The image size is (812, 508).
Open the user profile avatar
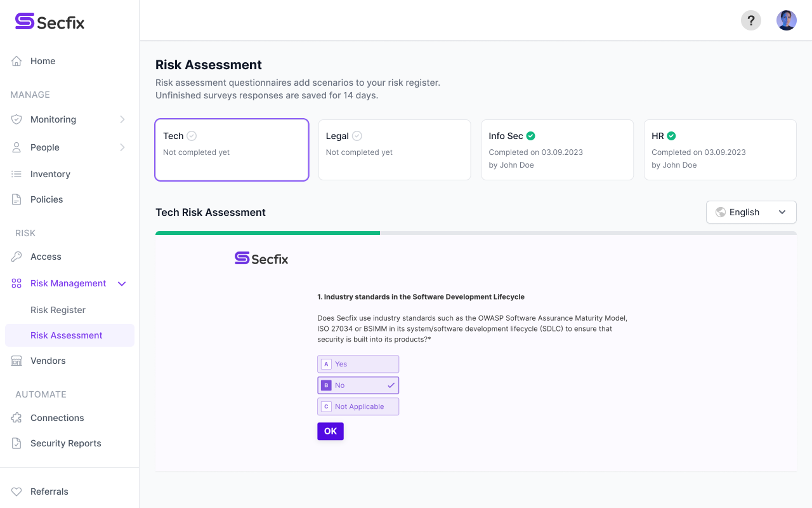[x=787, y=20]
